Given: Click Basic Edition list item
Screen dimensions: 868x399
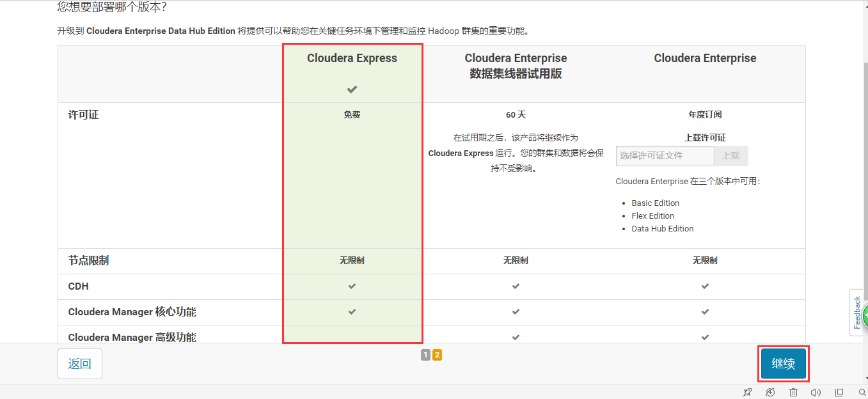Looking at the screenshot, I should [656, 203].
